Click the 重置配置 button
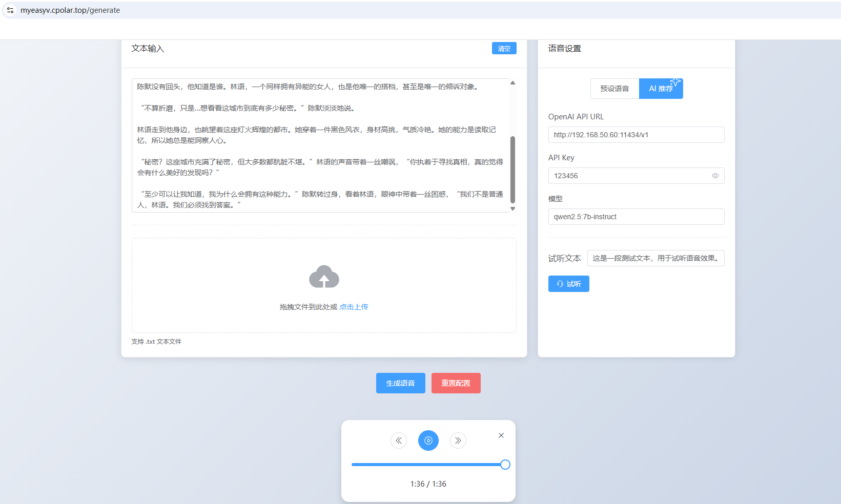This screenshot has height=504, width=841. point(456,383)
